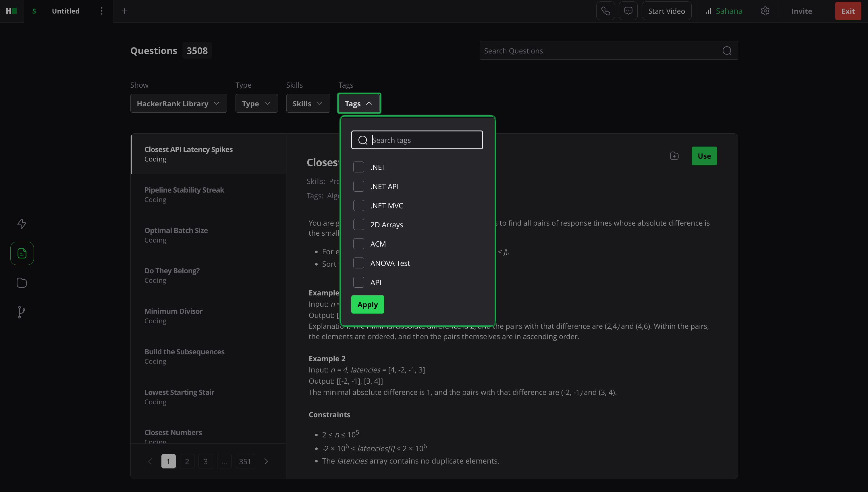The width and height of the screenshot is (868, 492).
Task: Open the Skills filter dropdown
Action: [x=308, y=103]
